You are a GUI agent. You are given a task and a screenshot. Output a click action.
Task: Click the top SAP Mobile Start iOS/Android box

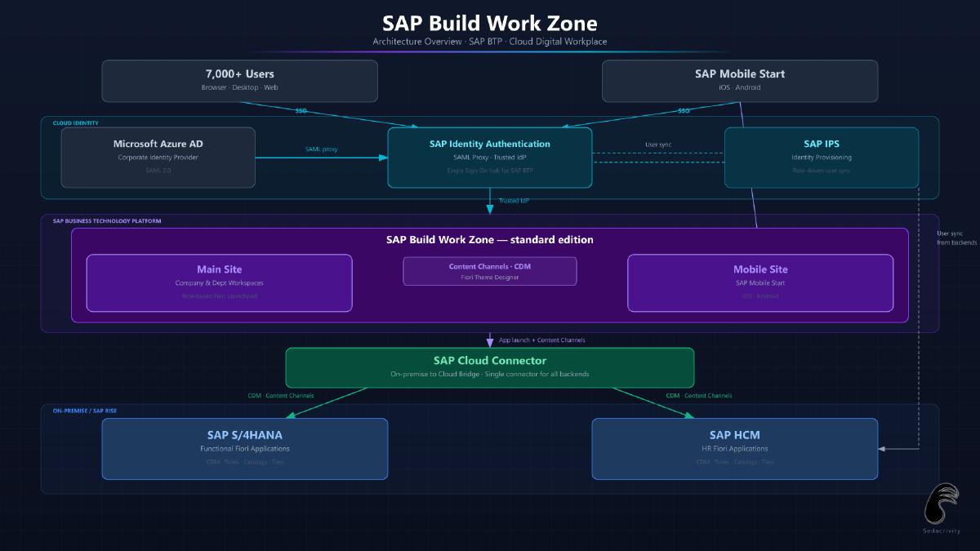click(x=740, y=80)
